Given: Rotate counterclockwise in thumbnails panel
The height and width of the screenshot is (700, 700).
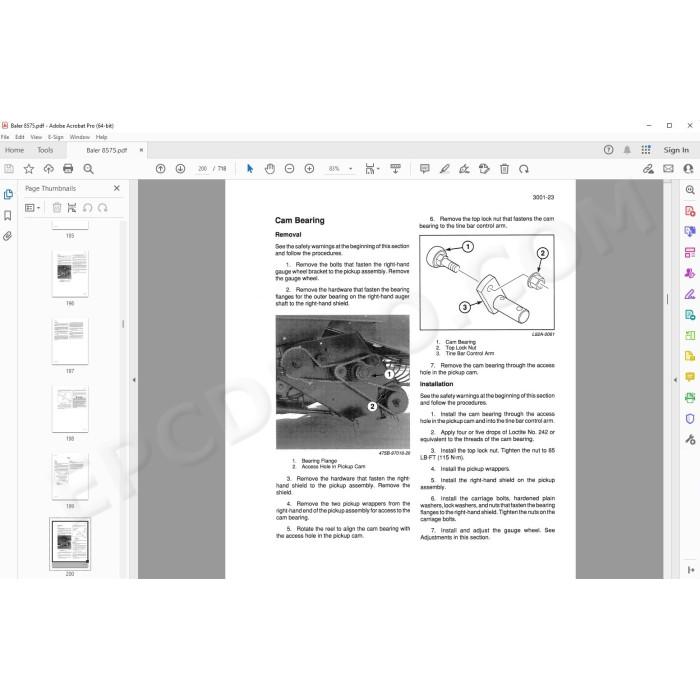Looking at the screenshot, I should 88,208.
